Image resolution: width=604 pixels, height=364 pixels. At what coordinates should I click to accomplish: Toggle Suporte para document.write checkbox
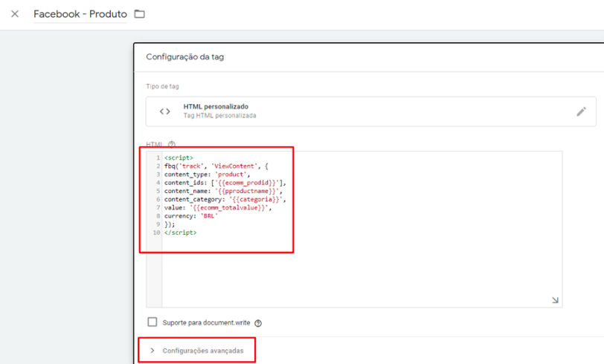152,322
